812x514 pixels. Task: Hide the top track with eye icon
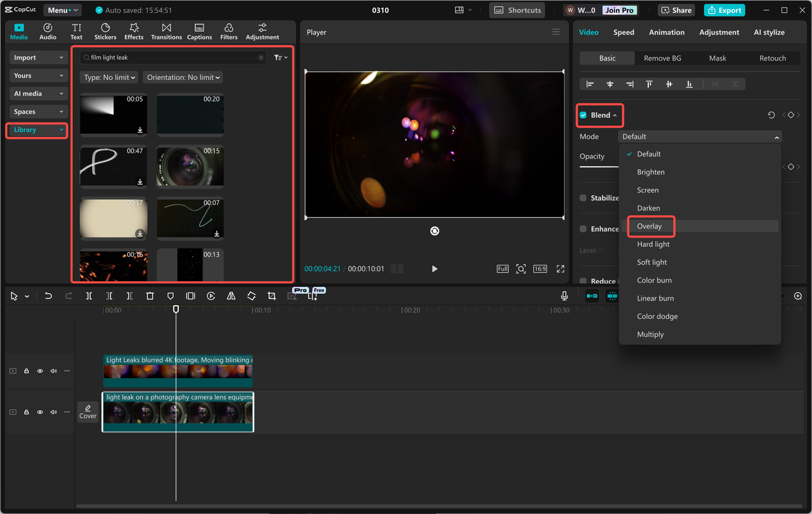[40, 371]
